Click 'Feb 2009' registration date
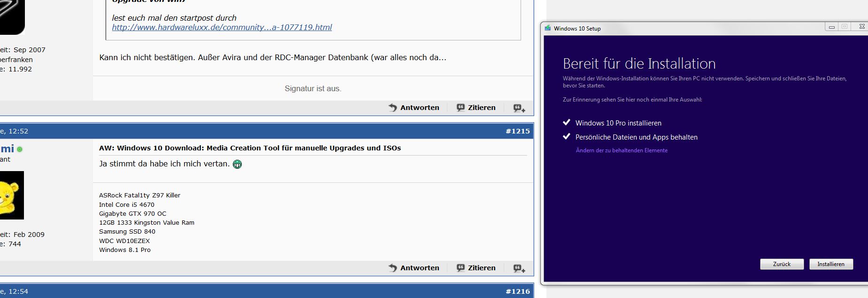The image size is (868, 298). [x=29, y=235]
